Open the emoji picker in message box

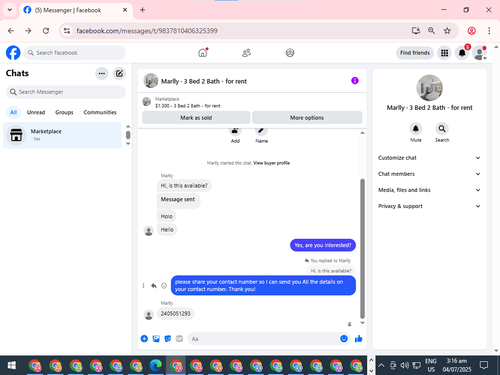[344, 339]
